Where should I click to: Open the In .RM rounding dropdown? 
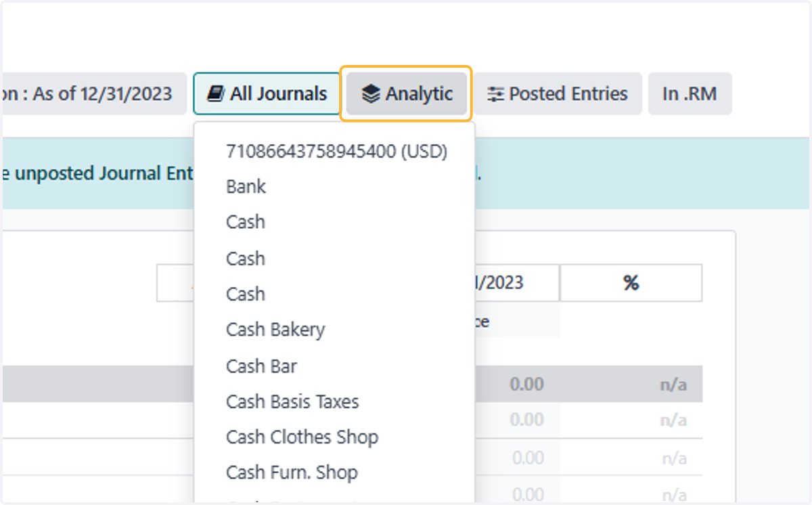pos(690,93)
